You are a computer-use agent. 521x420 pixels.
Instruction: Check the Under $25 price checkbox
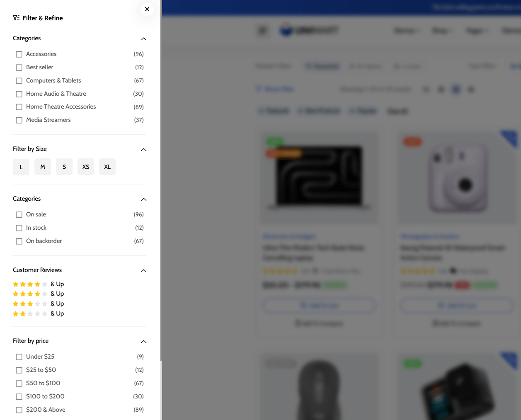19,357
